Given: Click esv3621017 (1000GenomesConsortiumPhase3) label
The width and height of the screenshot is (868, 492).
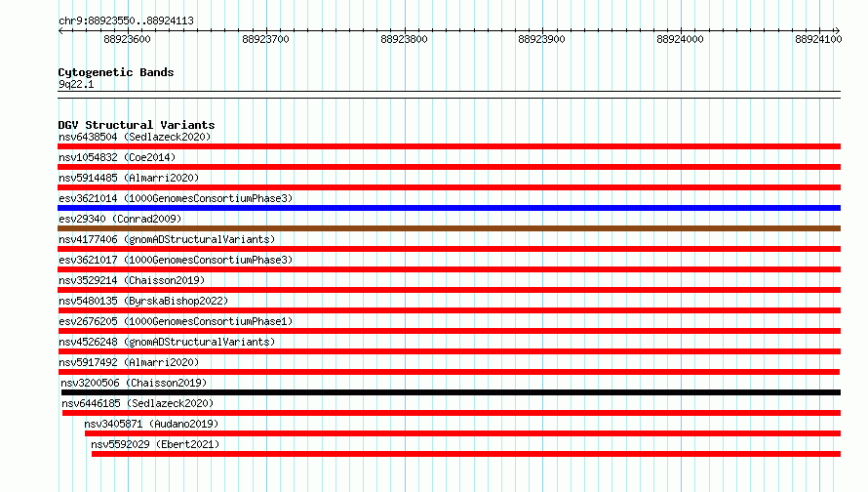Looking at the screenshot, I should point(176,260).
